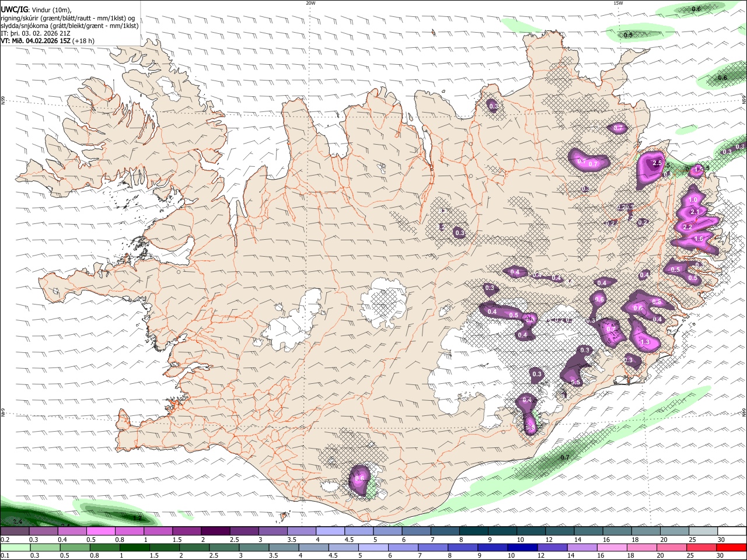Click the 0.1 legend label
This screenshot has width=747, height=560.
click(x=5, y=555)
